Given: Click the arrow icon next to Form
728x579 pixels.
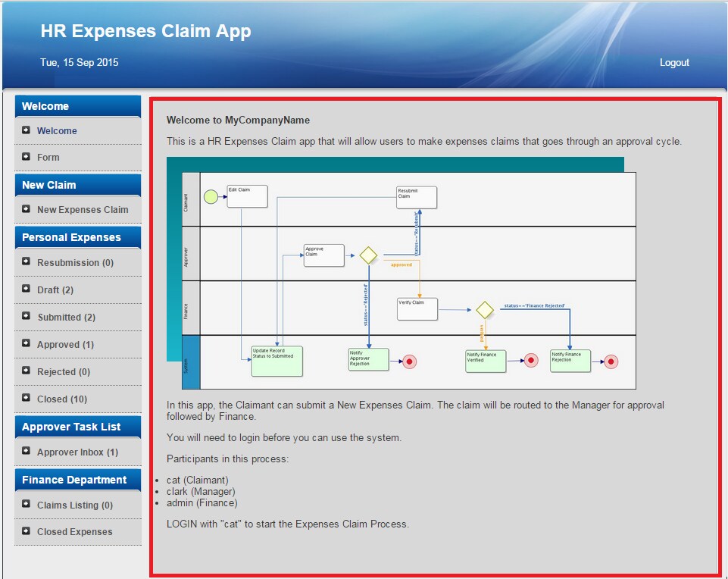Looking at the screenshot, I should click(26, 156).
